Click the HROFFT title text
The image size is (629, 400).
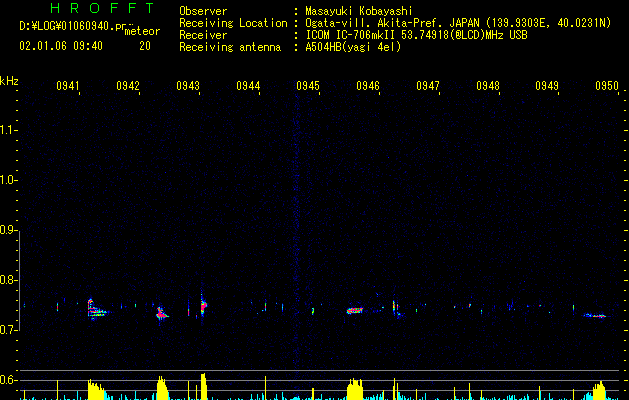pyautogui.click(x=102, y=8)
